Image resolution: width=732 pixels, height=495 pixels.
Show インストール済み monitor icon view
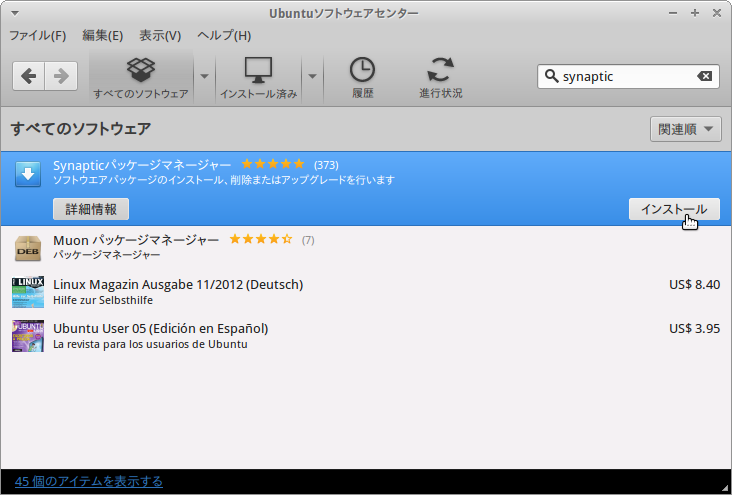pos(258,77)
